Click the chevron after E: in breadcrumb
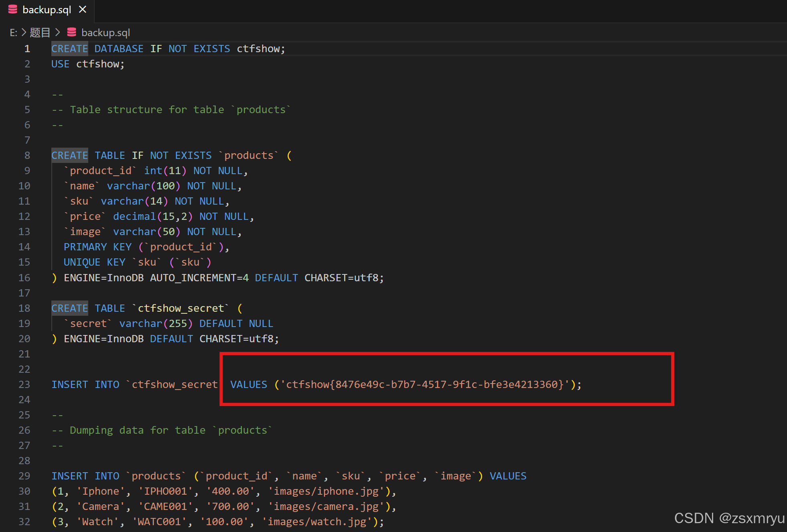The width and height of the screenshot is (787, 532). click(24, 32)
